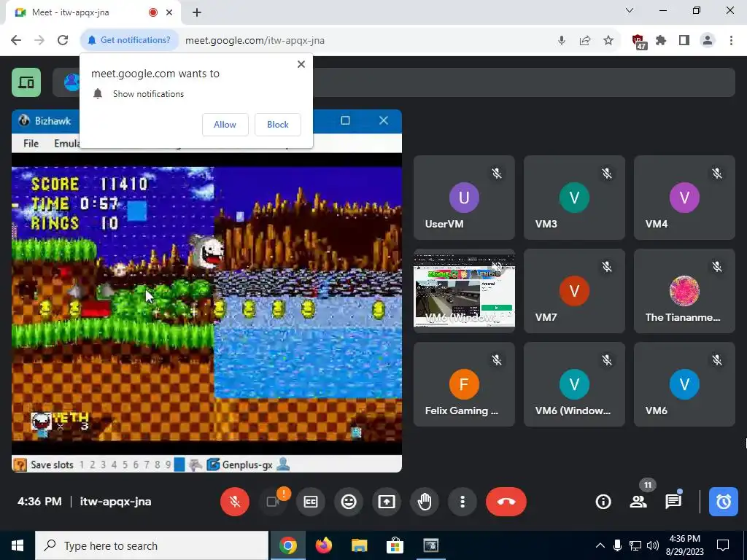Open Windows Start menu
The height and width of the screenshot is (560, 747).
pos(18,545)
